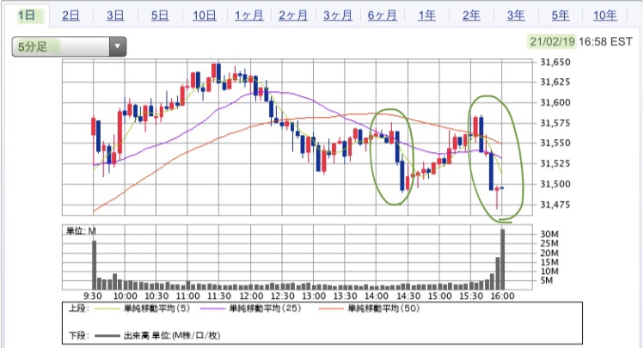Switch to the 1年 chart period
Viewport: 644px width, 348px height.
click(x=426, y=15)
